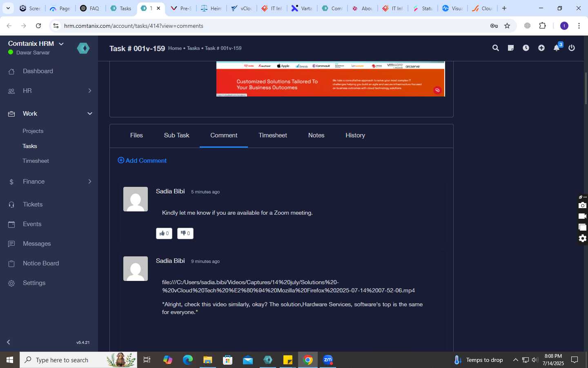Open sticky notes icon in header
The image size is (588, 368).
[511, 48]
